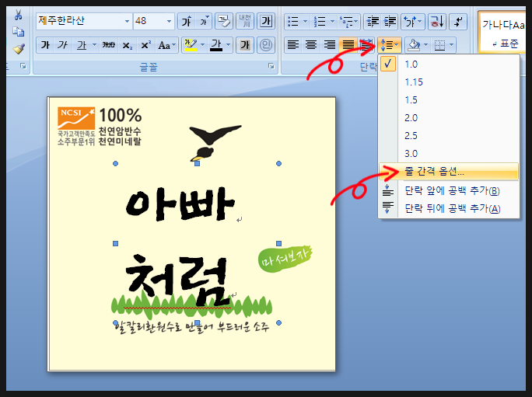Open the bullets style dropdown arrow
Viewport: 532px width, 397px height.
pyautogui.click(x=305, y=22)
